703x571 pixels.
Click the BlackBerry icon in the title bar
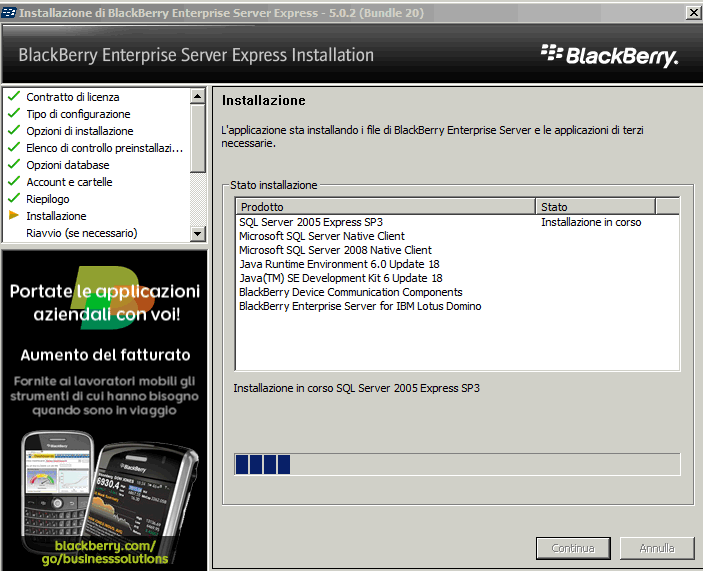[9, 13]
